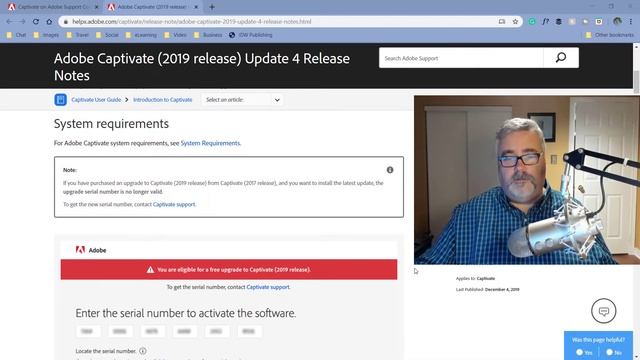Open the IDW Publishing bookmark

click(x=251, y=35)
